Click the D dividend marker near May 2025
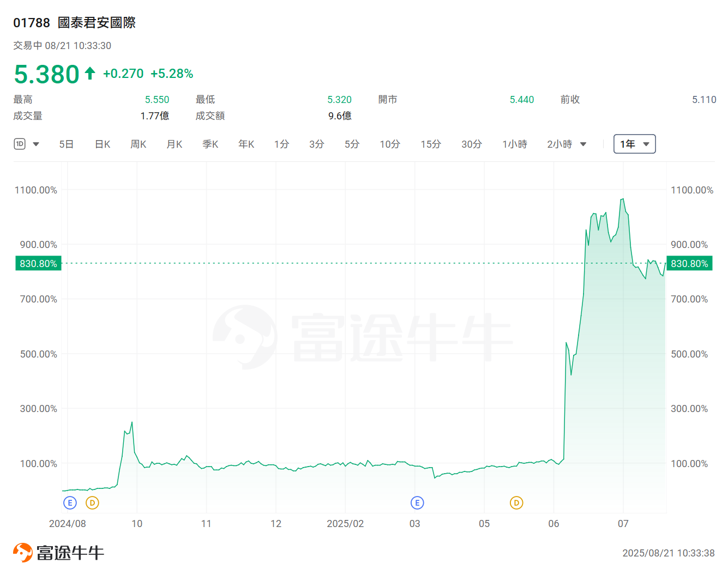This screenshot has height=575, width=728. pyautogui.click(x=516, y=503)
